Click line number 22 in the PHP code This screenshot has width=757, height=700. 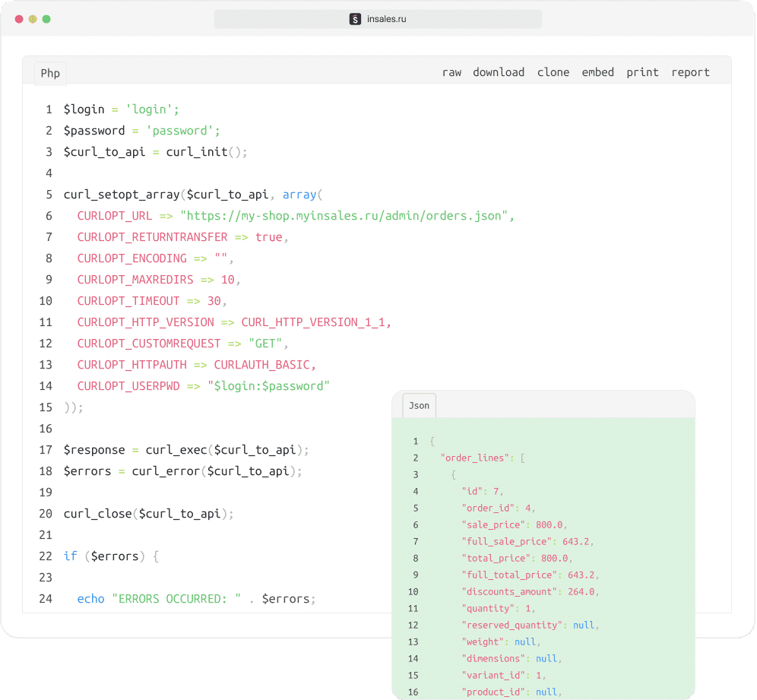coord(46,556)
